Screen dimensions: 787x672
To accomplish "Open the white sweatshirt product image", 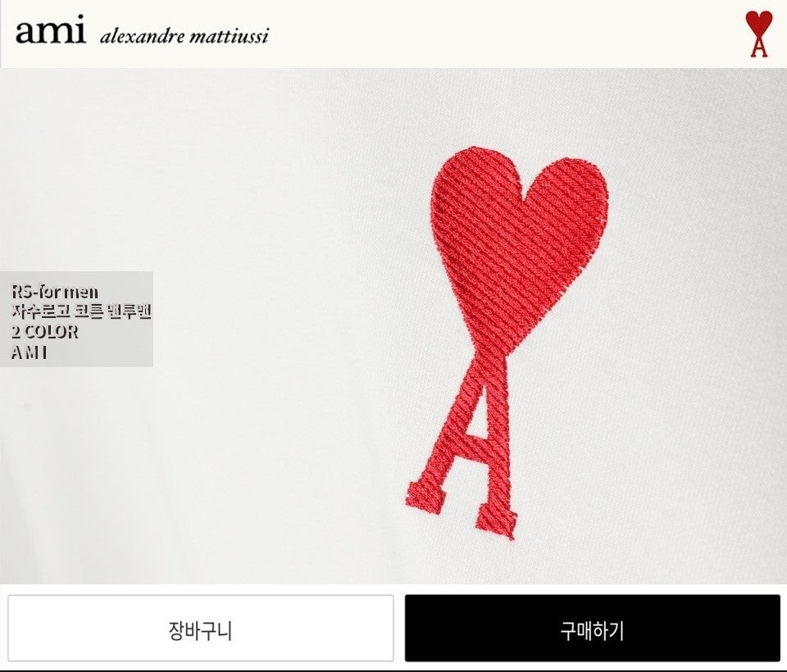I will pos(393,326).
